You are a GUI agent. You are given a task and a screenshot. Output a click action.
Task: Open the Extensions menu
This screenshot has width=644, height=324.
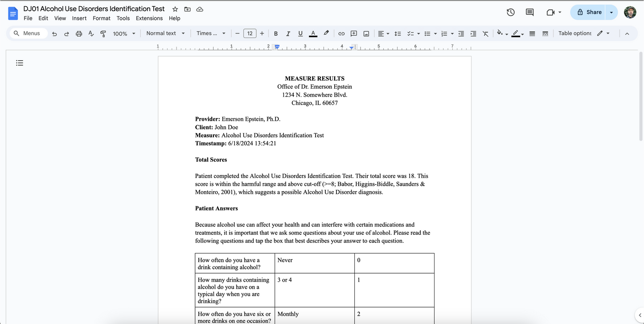point(149,18)
